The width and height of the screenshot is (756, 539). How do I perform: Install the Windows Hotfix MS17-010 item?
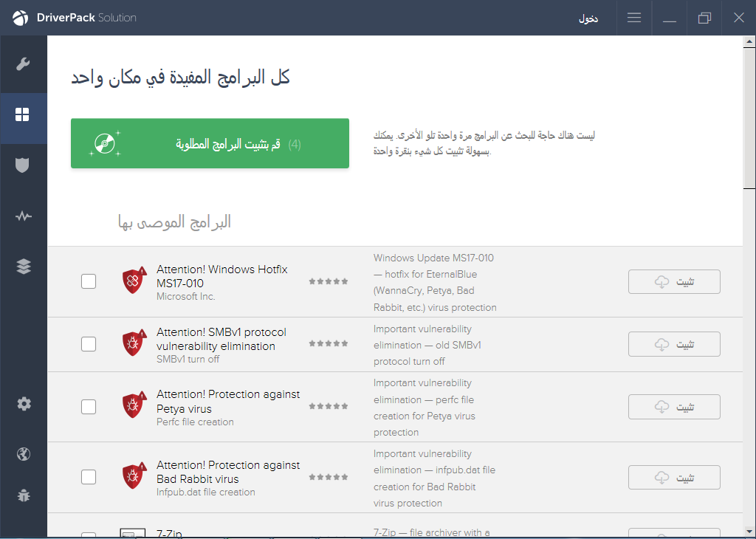point(674,281)
